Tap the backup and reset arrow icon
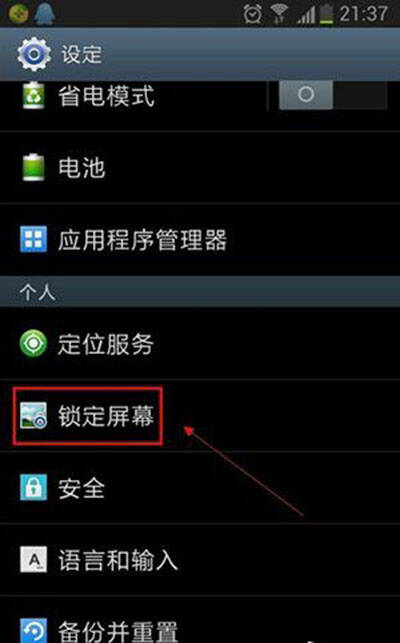This screenshot has width=400, height=643. pyautogui.click(x=34, y=630)
